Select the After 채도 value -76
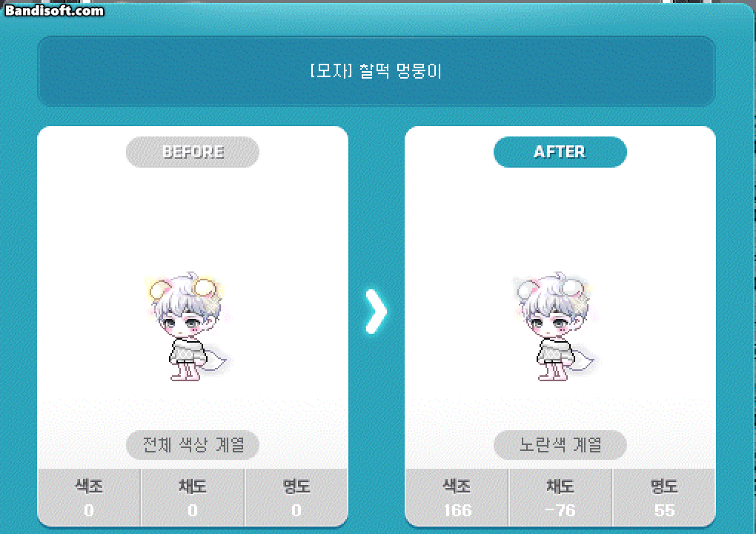The image size is (756, 534). (x=560, y=510)
